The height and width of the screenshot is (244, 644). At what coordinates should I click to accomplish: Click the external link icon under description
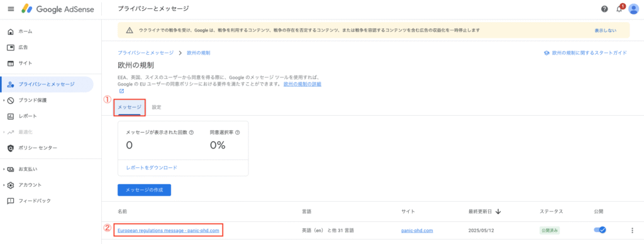121,91
